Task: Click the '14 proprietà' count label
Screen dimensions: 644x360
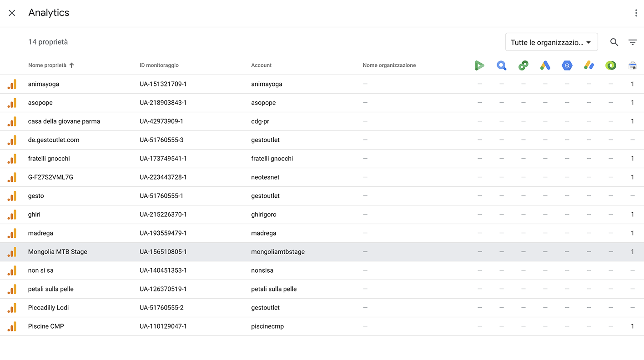Action: [48, 42]
